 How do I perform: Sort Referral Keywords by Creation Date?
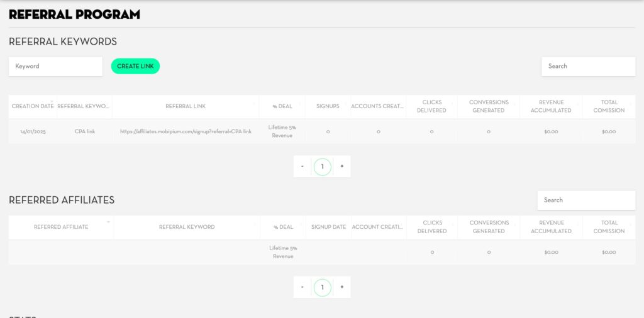tap(33, 106)
